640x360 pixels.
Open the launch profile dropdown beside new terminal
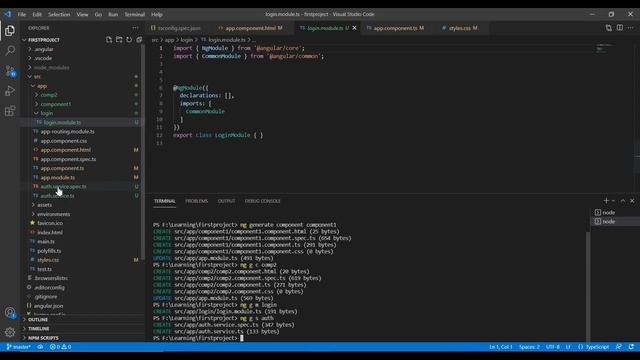[x=613, y=200]
